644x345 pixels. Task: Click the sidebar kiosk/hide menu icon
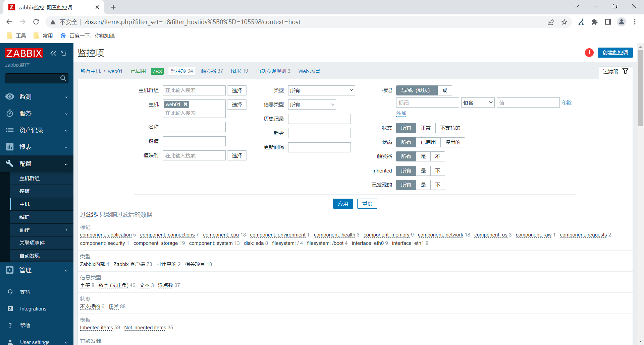(x=63, y=53)
